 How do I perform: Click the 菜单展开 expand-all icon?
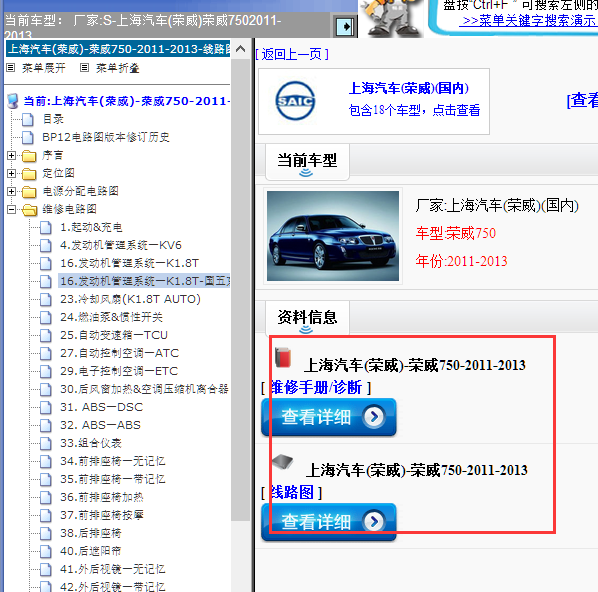pyautogui.click(x=11, y=68)
